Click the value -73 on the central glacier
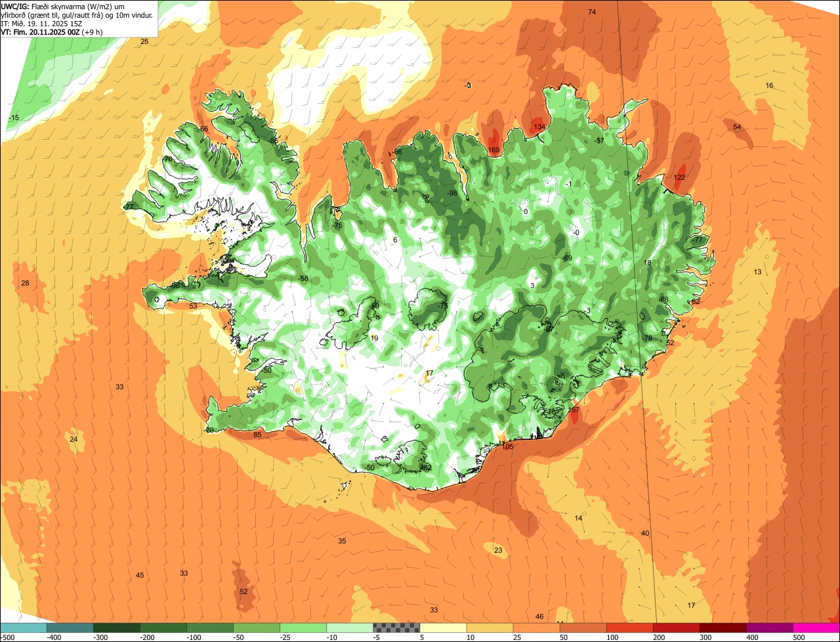This screenshot has height=642, width=840. point(442,306)
